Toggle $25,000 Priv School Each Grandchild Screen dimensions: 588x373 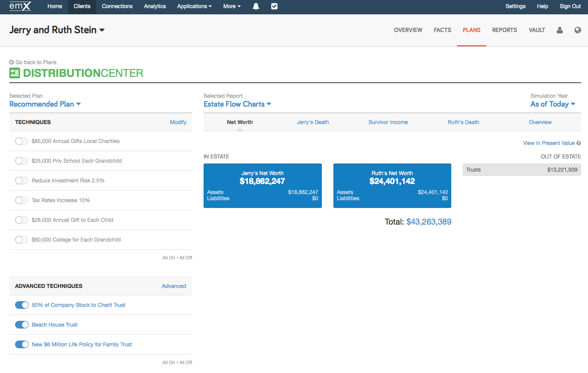(21, 161)
